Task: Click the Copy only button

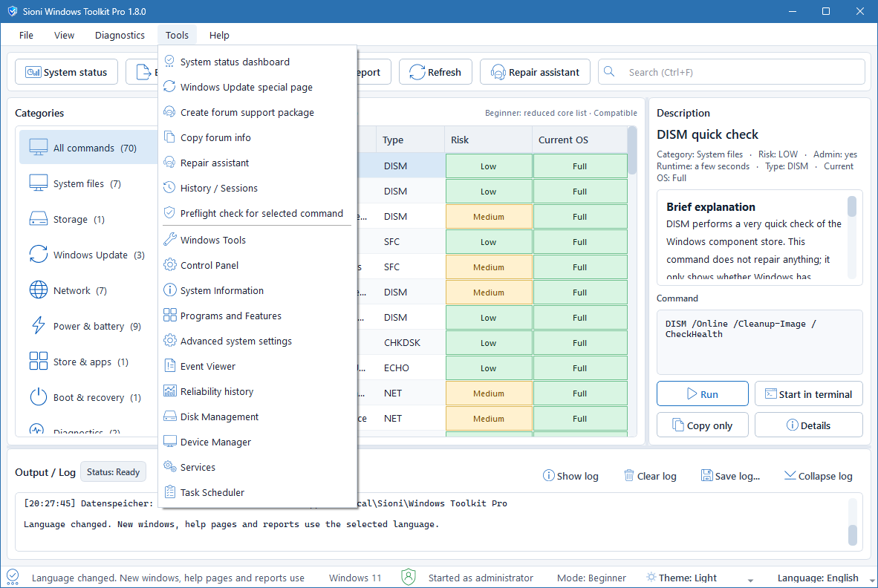Action: (702, 425)
